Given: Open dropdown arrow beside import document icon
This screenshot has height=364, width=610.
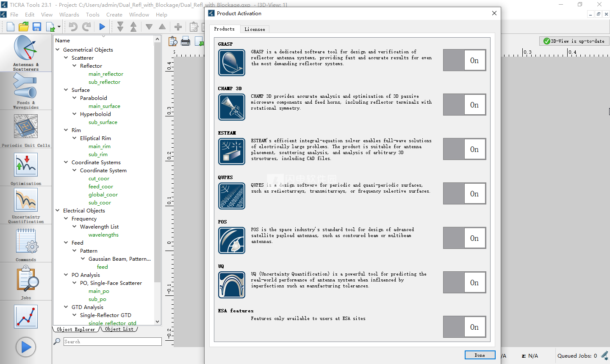Looking at the screenshot, I should click(x=59, y=27).
